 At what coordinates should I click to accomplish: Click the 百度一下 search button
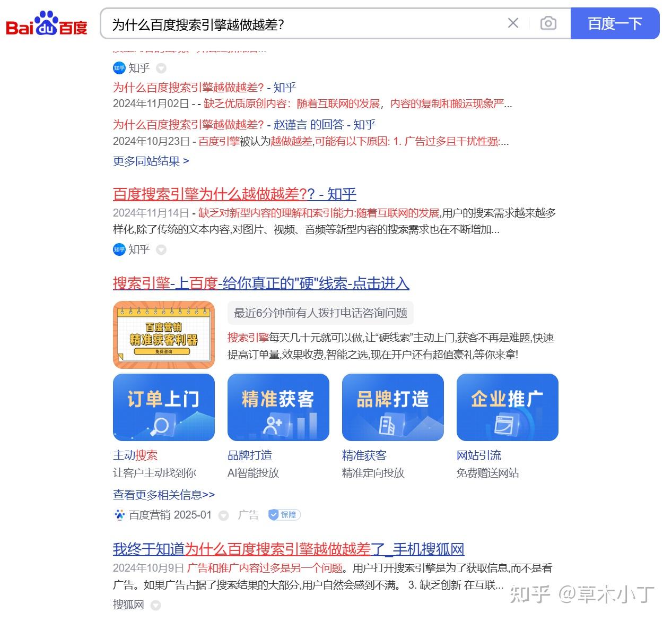pos(615,23)
